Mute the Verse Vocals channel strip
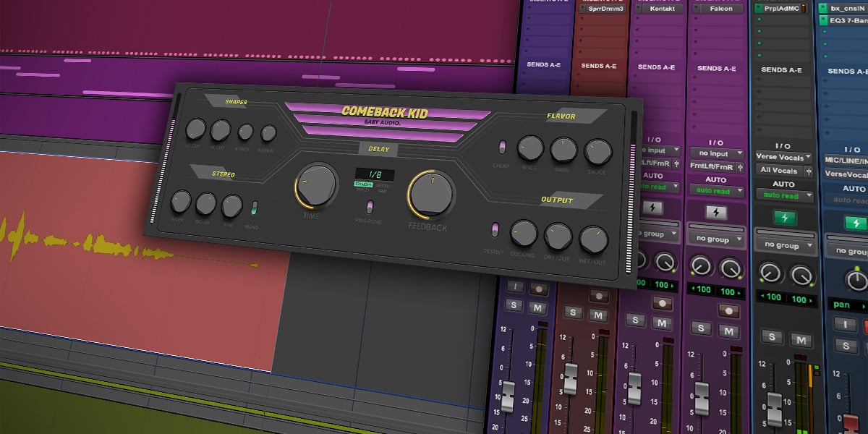 (x=800, y=339)
